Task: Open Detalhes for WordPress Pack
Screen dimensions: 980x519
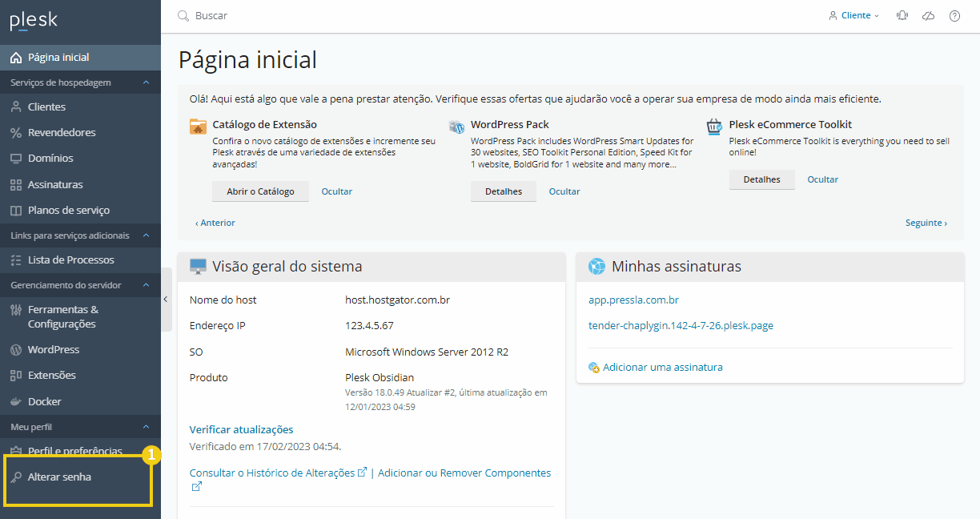Action: click(504, 191)
